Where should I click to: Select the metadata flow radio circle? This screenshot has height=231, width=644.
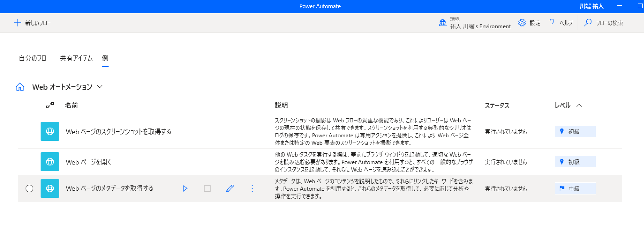point(29,188)
